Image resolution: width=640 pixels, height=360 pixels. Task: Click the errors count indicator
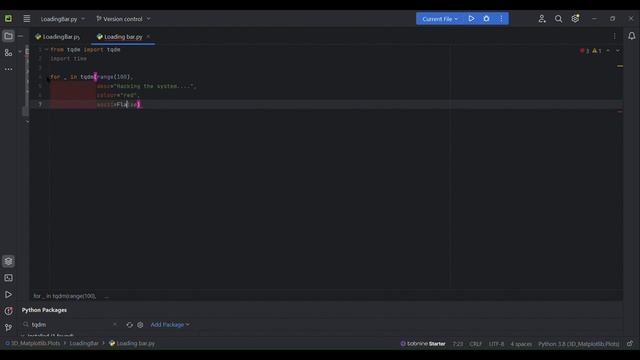(584, 51)
